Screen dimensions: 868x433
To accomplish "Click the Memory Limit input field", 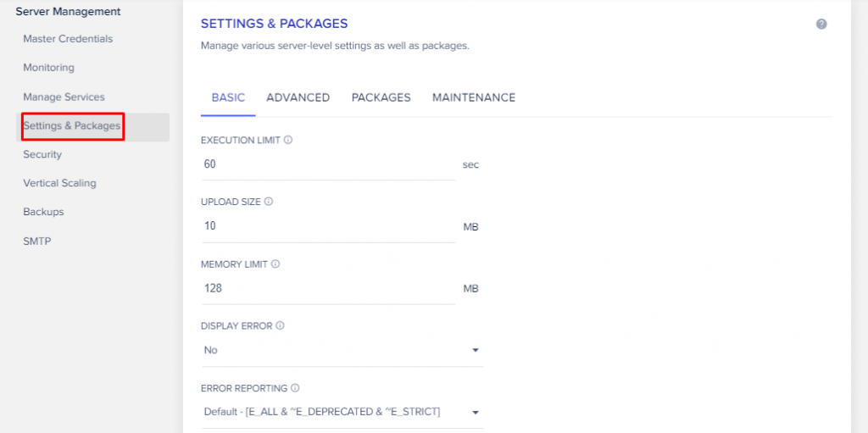I will 327,288.
